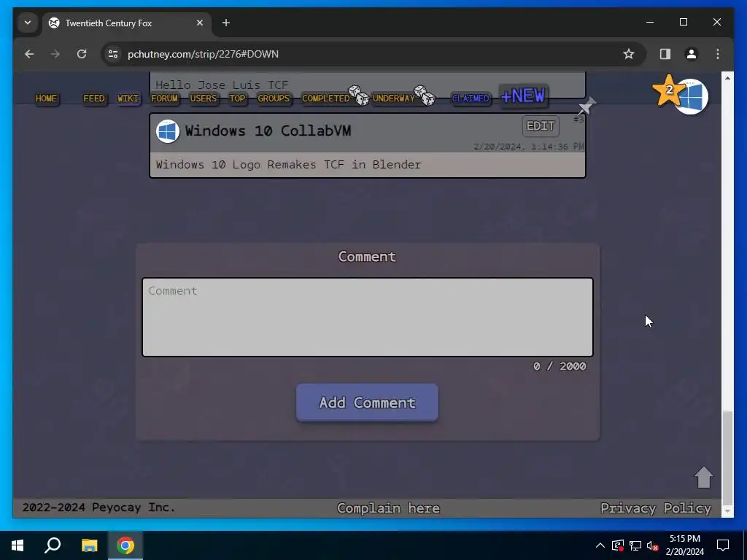Click the scroll-to-top up arrow
Screen dimensions: 747x560
click(704, 477)
